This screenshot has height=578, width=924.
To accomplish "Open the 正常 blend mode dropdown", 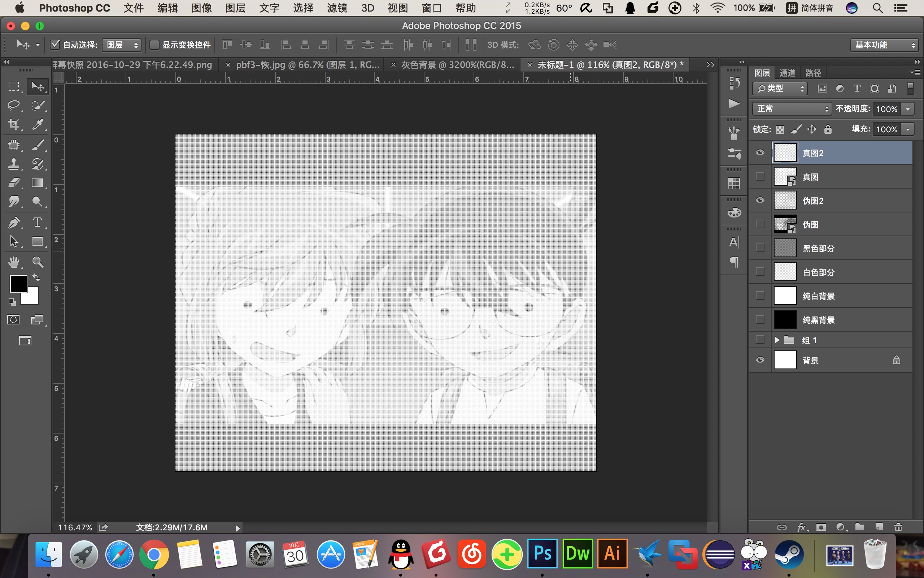I will (x=792, y=109).
